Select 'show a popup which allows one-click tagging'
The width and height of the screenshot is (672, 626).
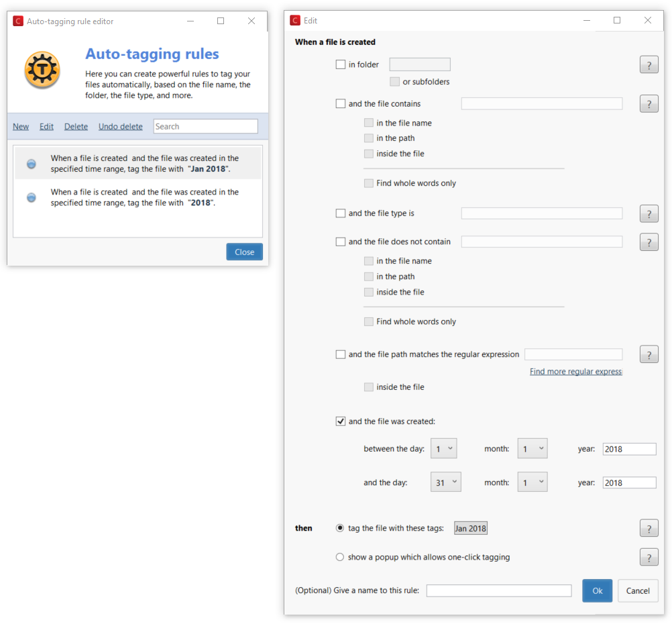[x=340, y=557]
